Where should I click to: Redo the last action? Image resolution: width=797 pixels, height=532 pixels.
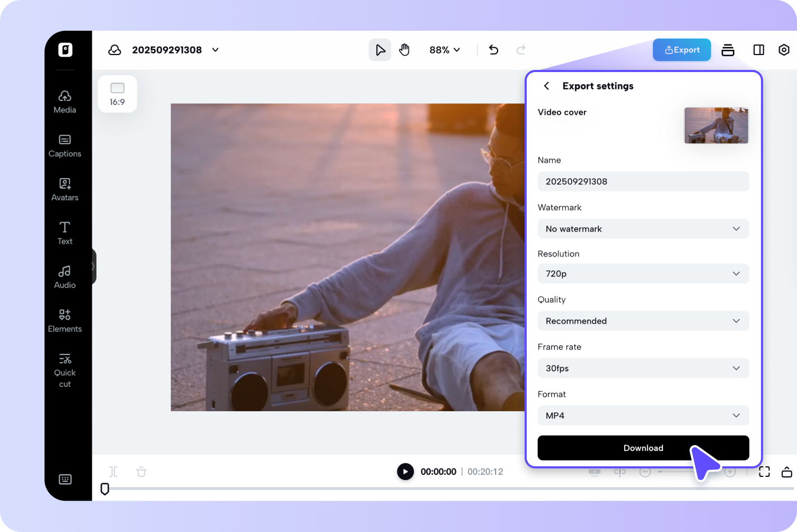pos(521,50)
